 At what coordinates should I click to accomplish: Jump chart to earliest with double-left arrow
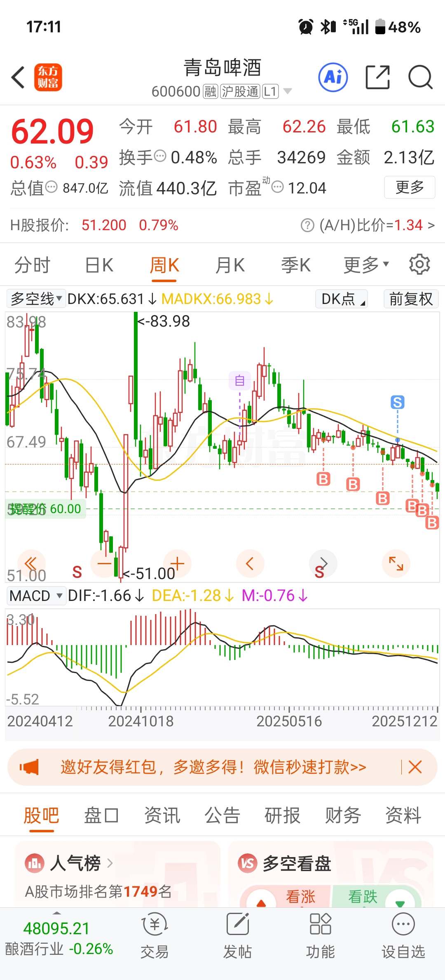point(31,563)
